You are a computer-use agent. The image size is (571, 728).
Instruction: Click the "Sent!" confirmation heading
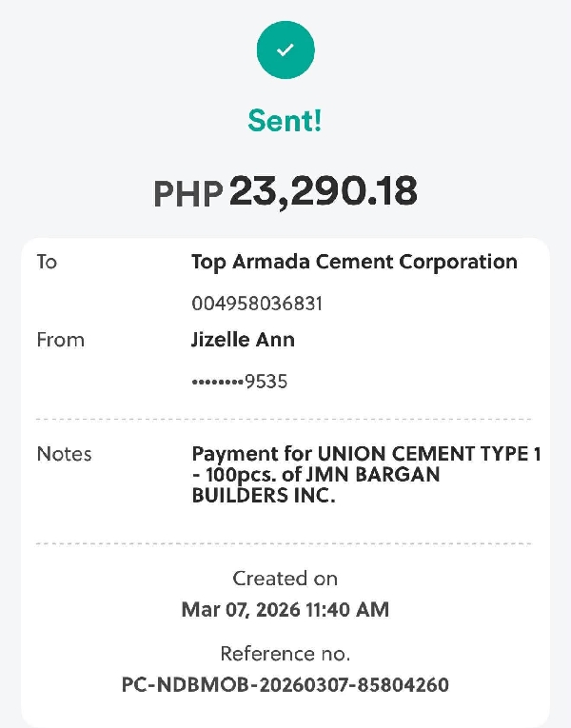click(285, 121)
